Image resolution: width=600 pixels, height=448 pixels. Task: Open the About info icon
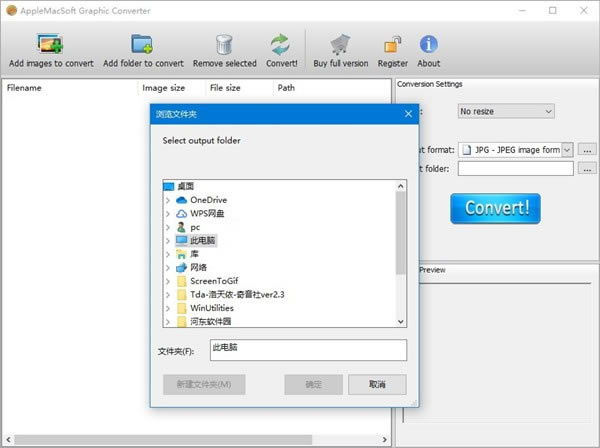click(429, 44)
